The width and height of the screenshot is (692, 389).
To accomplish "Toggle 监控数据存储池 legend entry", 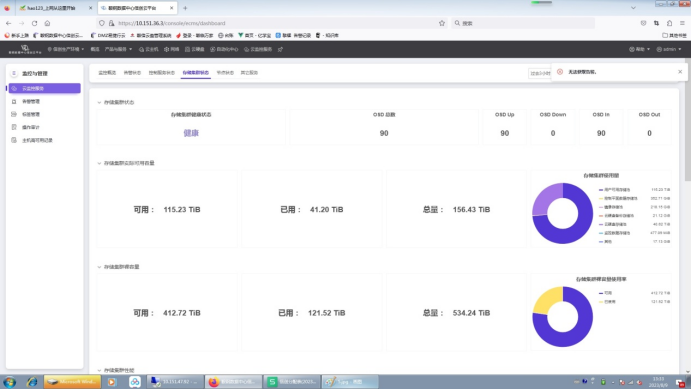I will tap(614, 233).
